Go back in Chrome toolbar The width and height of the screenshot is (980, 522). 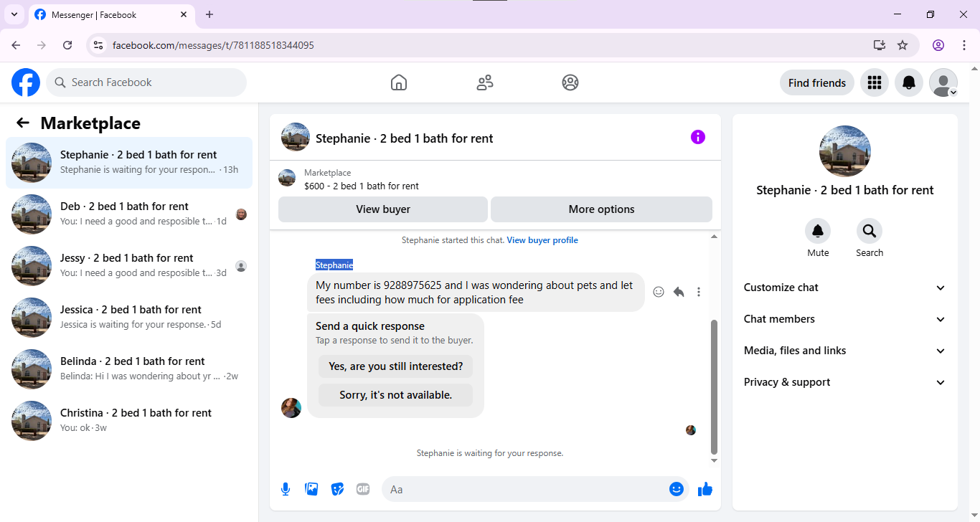click(16, 45)
